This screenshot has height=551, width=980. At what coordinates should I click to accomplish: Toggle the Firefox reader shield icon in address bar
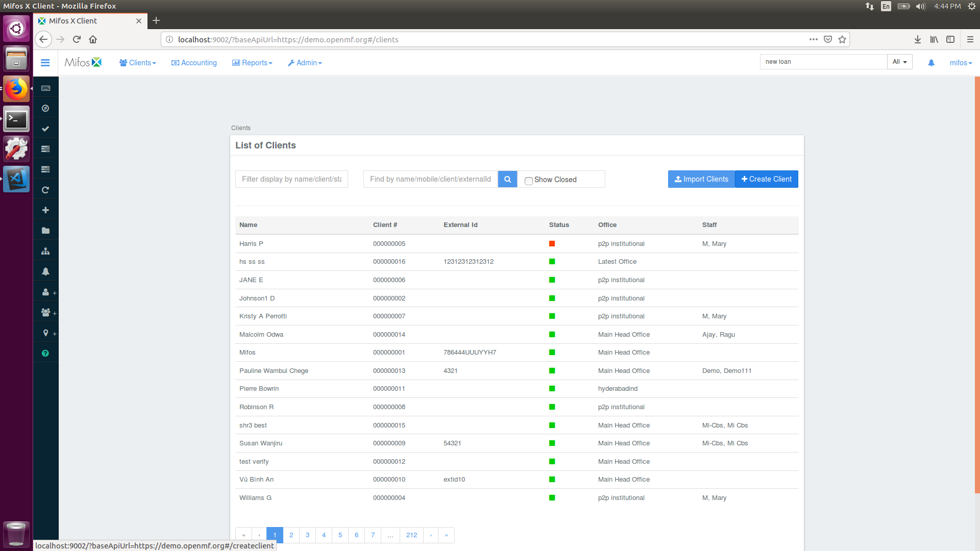[x=827, y=39]
